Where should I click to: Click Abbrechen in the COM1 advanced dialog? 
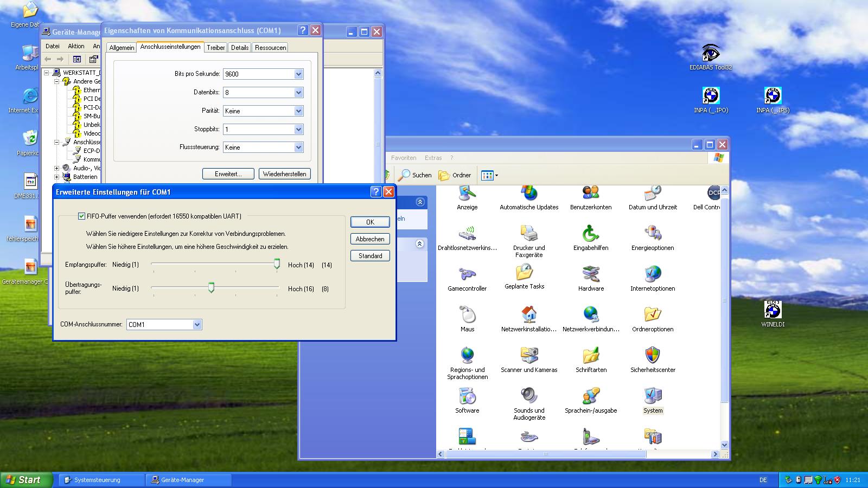coord(370,239)
